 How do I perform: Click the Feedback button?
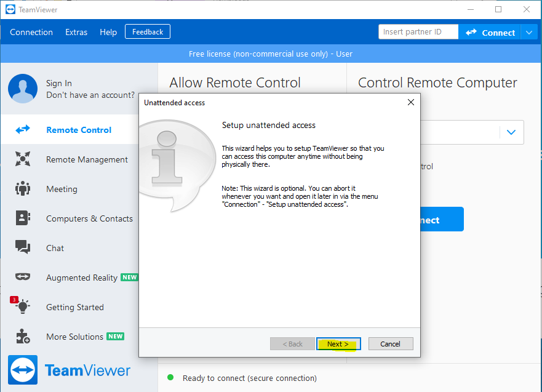coord(148,31)
